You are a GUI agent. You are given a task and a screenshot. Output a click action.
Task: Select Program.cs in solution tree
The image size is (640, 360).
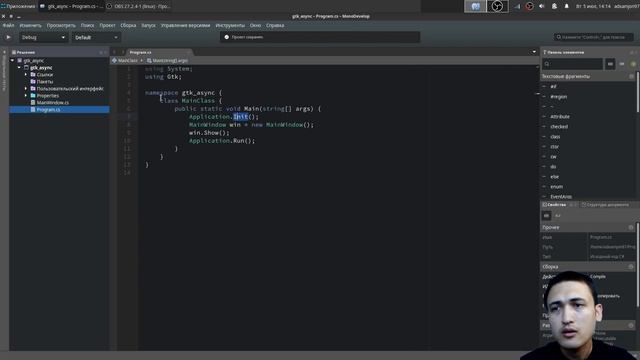(48, 109)
